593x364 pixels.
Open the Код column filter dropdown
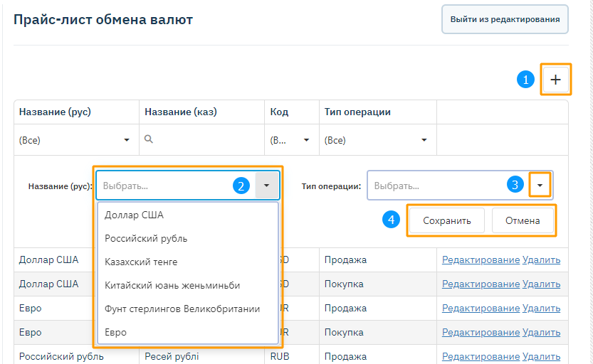point(306,140)
